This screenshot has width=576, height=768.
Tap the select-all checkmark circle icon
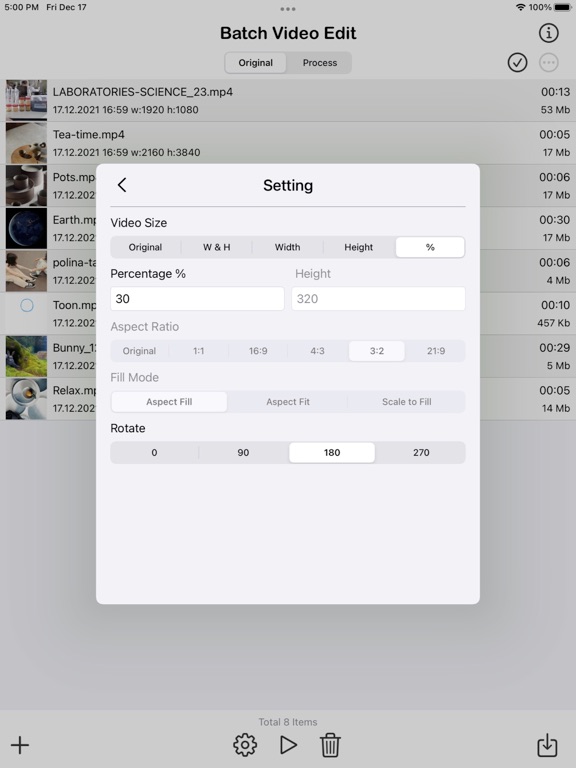[517, 63]
